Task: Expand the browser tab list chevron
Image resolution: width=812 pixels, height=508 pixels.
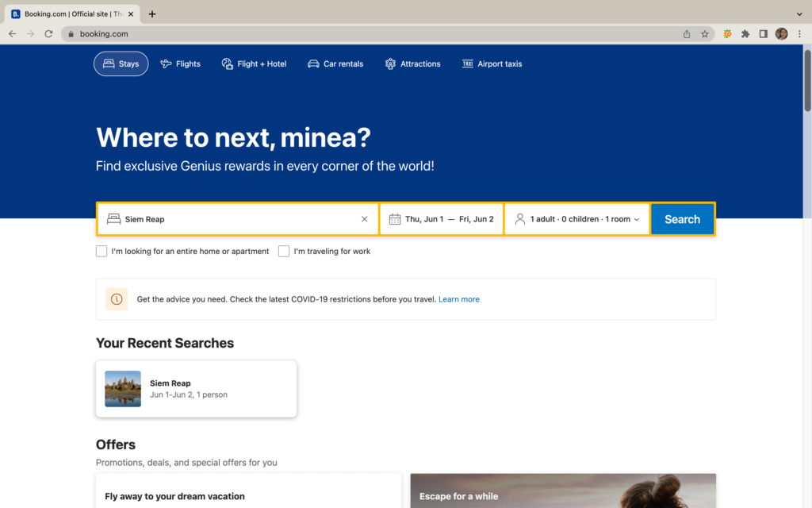Action: pos(799,13)
